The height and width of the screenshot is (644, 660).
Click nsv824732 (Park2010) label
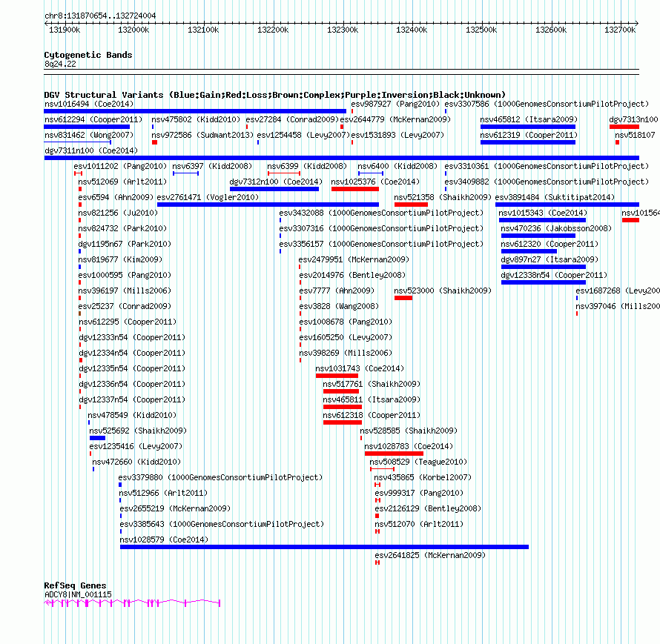pyautogui.click(x=122, y=228)
